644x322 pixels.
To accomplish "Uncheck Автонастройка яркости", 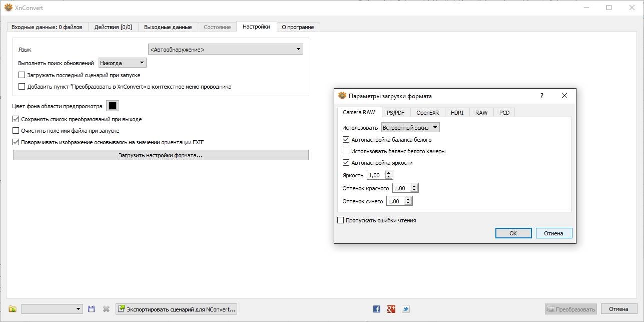I will 346,163.
